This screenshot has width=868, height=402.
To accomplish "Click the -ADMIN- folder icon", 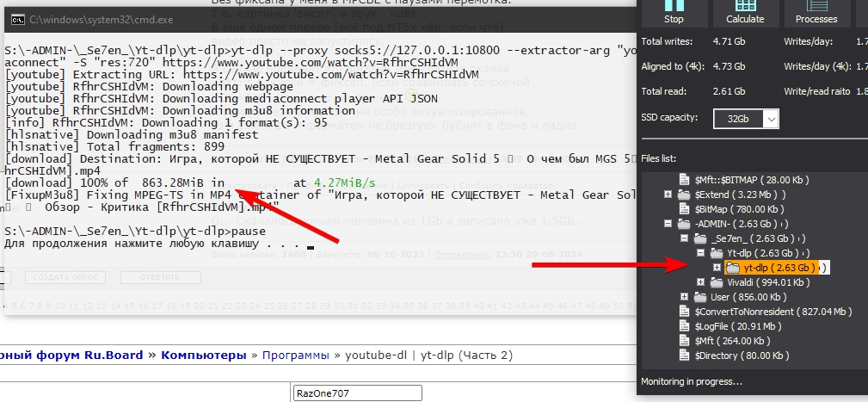I will (x=684, y=225).
